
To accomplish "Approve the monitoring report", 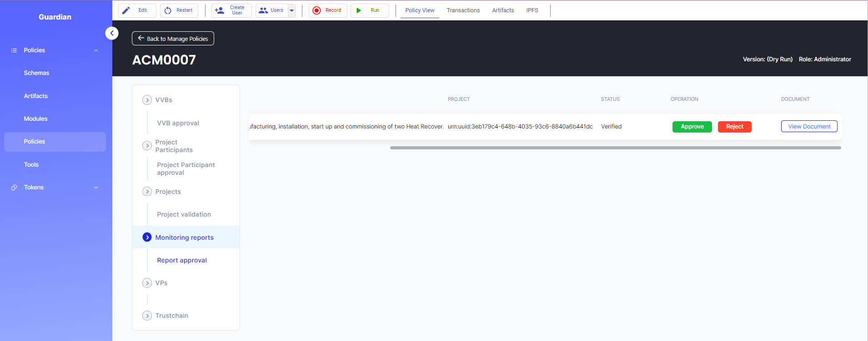I will (692, 127).
